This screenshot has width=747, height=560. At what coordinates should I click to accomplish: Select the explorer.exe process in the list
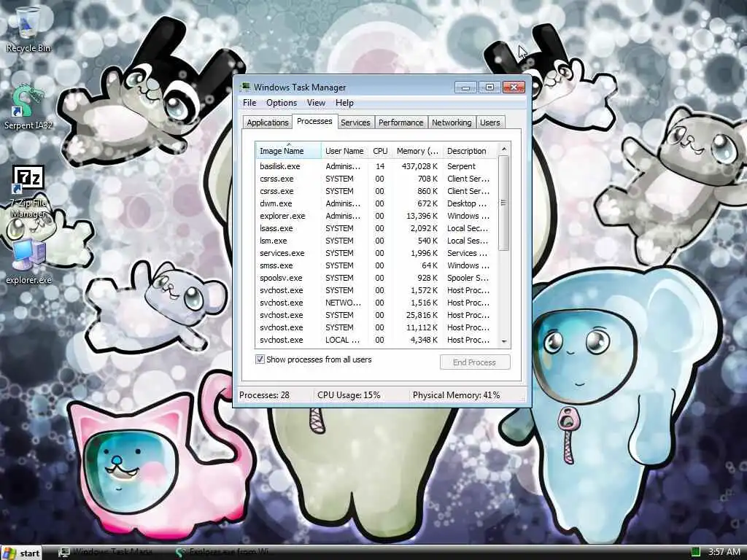tap(376, 216)
